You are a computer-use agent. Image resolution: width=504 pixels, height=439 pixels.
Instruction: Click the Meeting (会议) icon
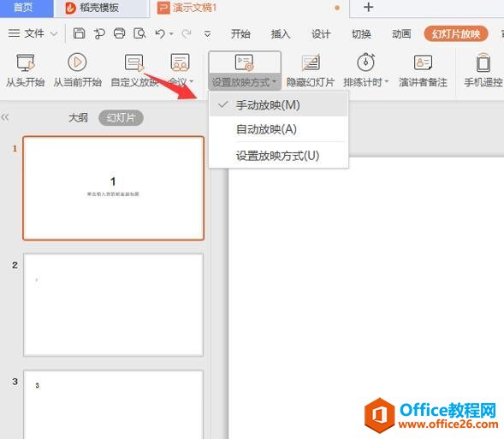pos(180,62)
